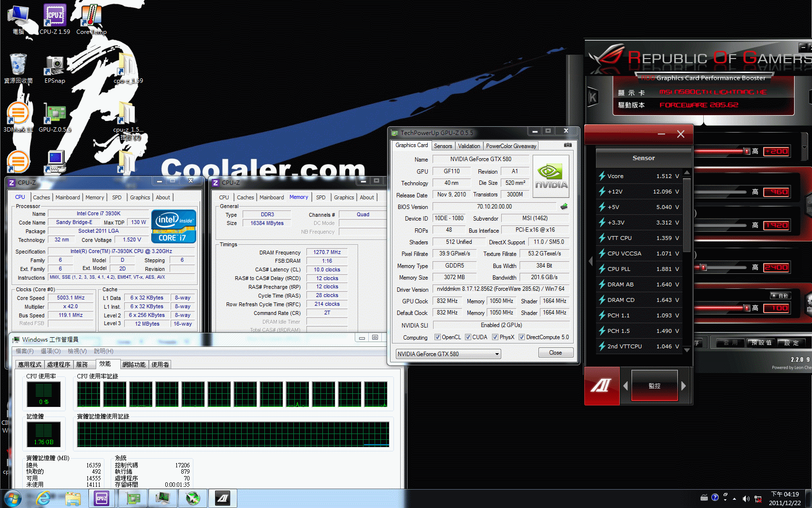812x508 pixels.
Task: Open the EPSnap desktop shortcut
Action: click(55, 69)
